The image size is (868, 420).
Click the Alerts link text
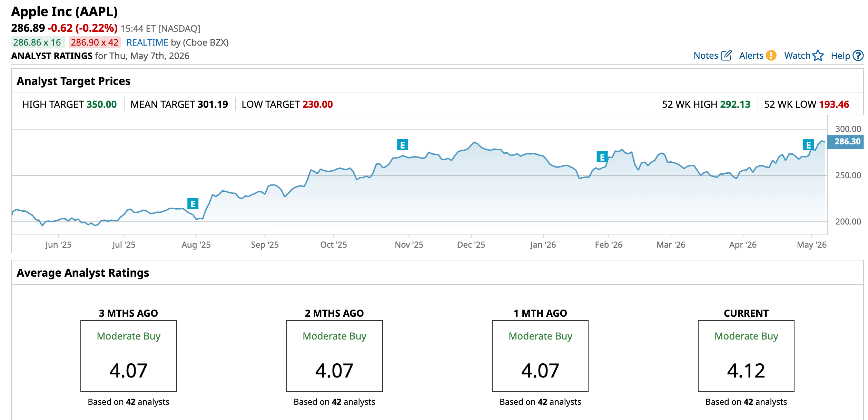pyautogui.click(x=751, y=56)
